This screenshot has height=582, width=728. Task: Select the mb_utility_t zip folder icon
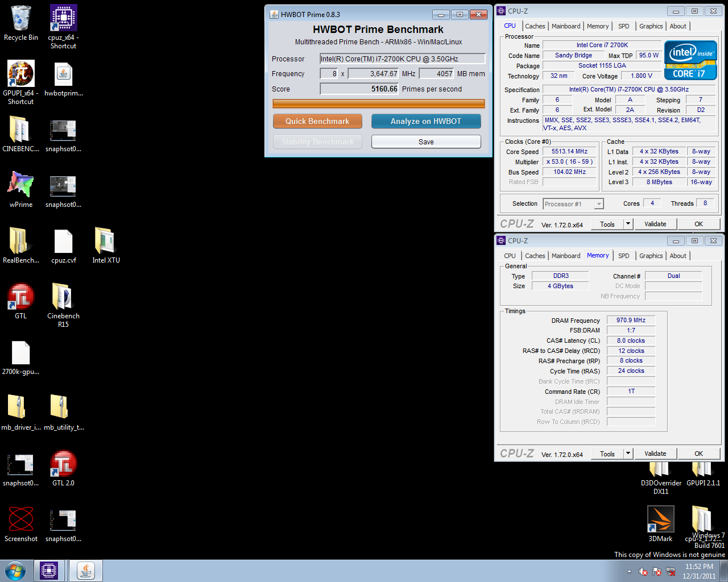coord(63,413)
